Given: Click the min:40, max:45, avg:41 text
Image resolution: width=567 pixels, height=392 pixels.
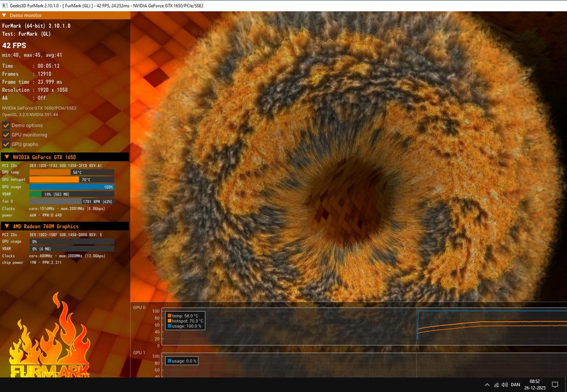Looking at the screenshot, I should point(32,55).
